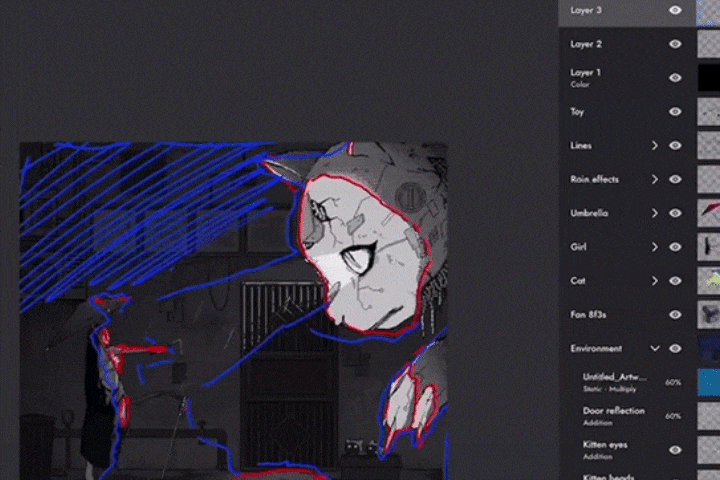This screenshot has height=480, width=720.
Task: Select the Fan 8f3s layer name
Action: click(x=588, y=315)
